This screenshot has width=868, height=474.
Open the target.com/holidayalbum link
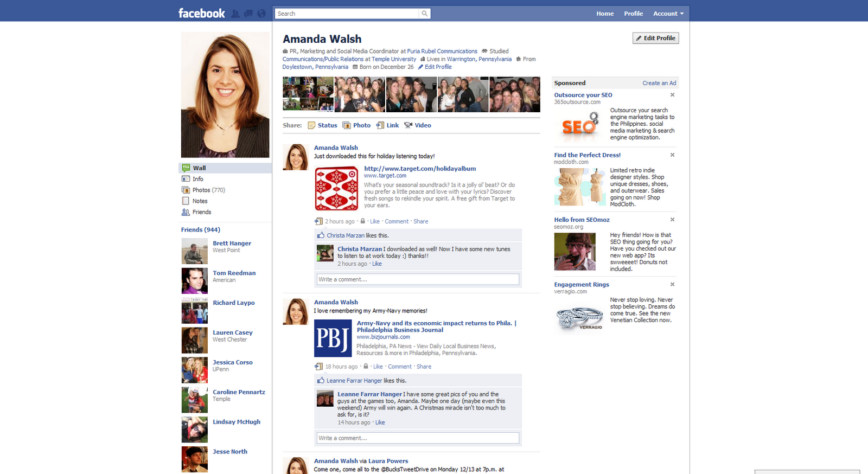pos(420,169)
